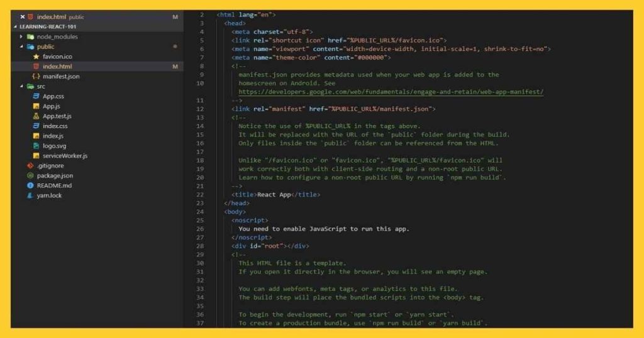Click the flask icon beside App.test.js
This screenshot has width=644, height=338.
tap(36, 116)
